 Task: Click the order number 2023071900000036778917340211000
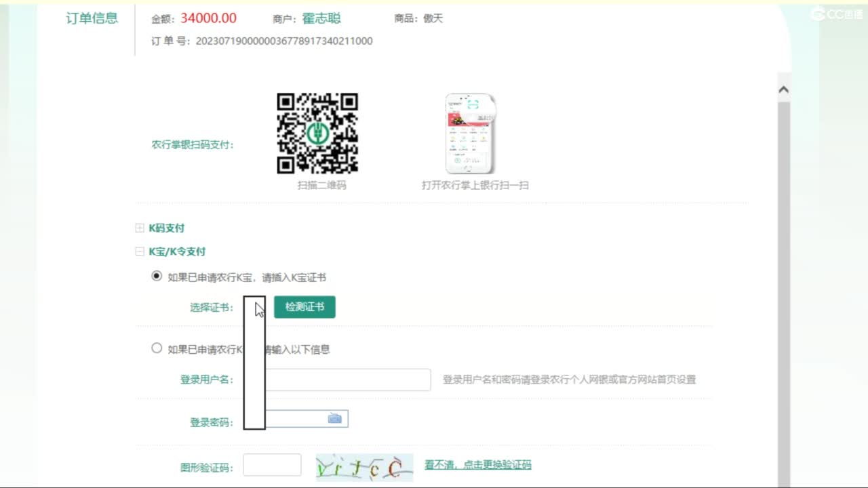pyautogui.click(x=284, y=41)
